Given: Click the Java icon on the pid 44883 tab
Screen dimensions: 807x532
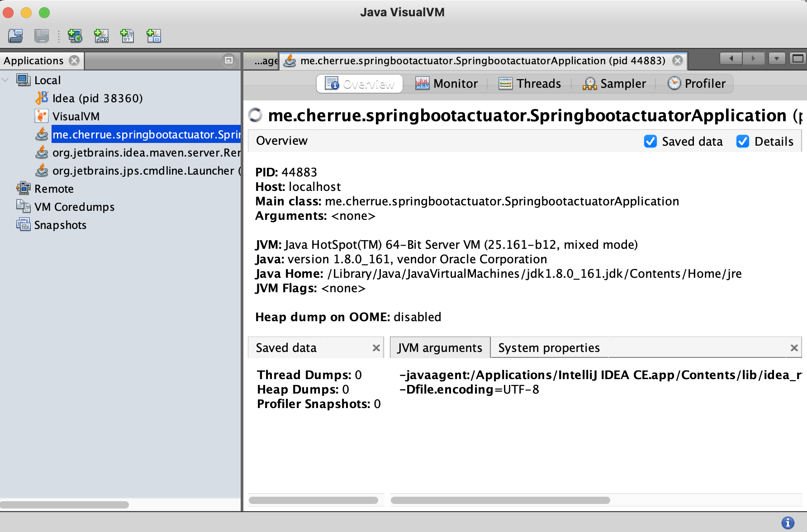Looking at the screenshot, I should coord(290,61).
